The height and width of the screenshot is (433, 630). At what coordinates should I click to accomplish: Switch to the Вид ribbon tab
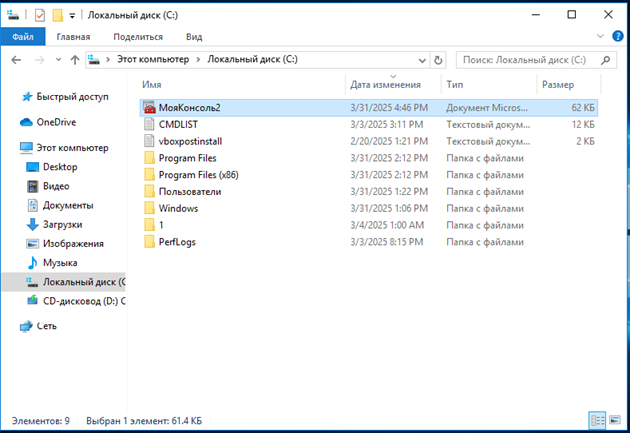[194, 37]
